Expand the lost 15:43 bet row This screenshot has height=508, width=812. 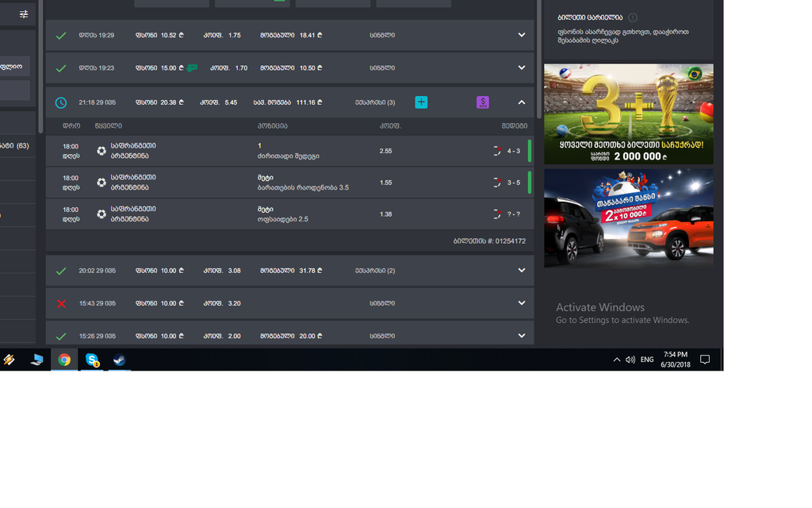click(x=522, y=302)
